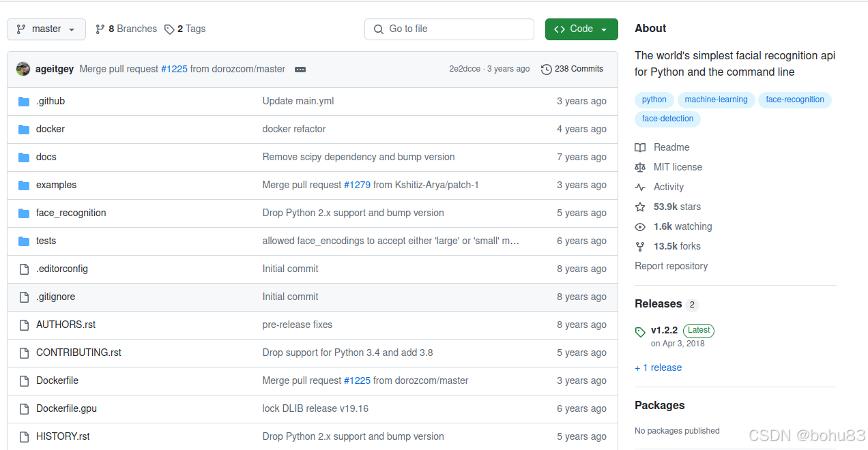Image resolution: width=868 pixels, height=450 pixels.
Task: Open ageitgey user avatar
Action: pyautogui.click(x=23, y=69)
